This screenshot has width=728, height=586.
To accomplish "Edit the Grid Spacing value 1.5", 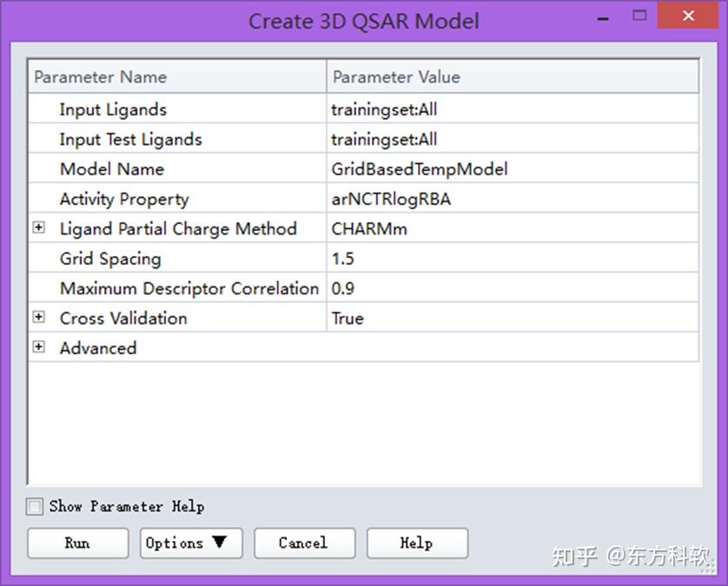I will (513, 258).
